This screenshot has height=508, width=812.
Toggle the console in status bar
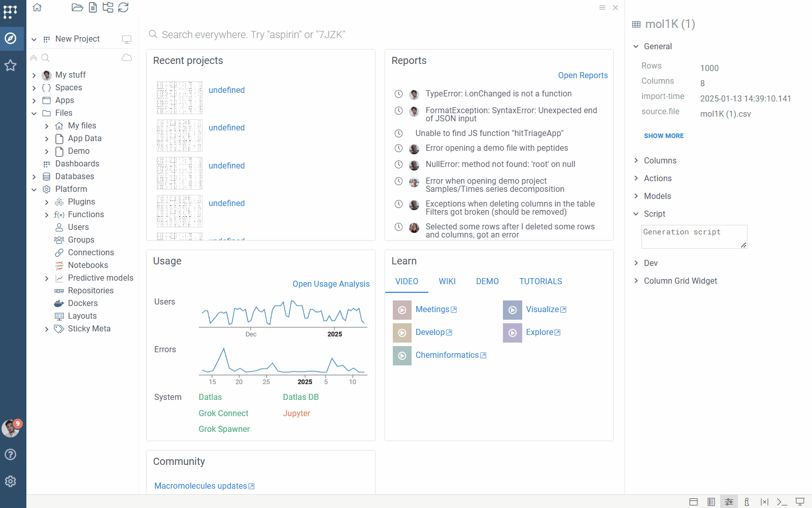(782, 502)
